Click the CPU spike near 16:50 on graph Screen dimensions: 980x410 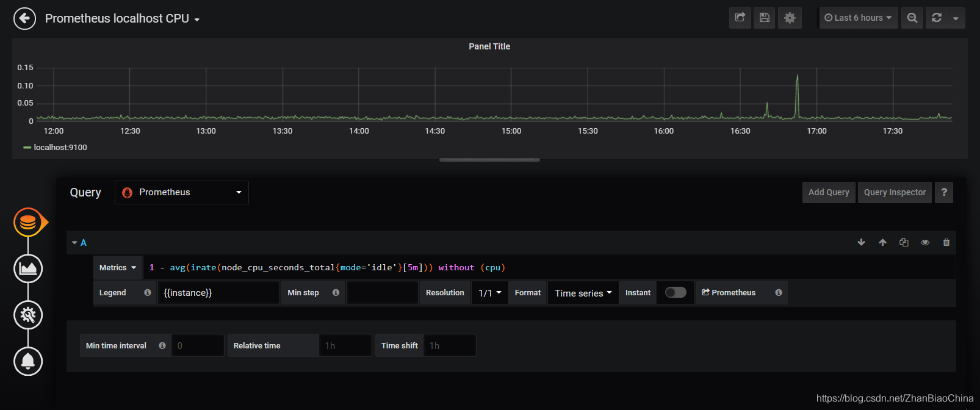click(x=797, y=96)
